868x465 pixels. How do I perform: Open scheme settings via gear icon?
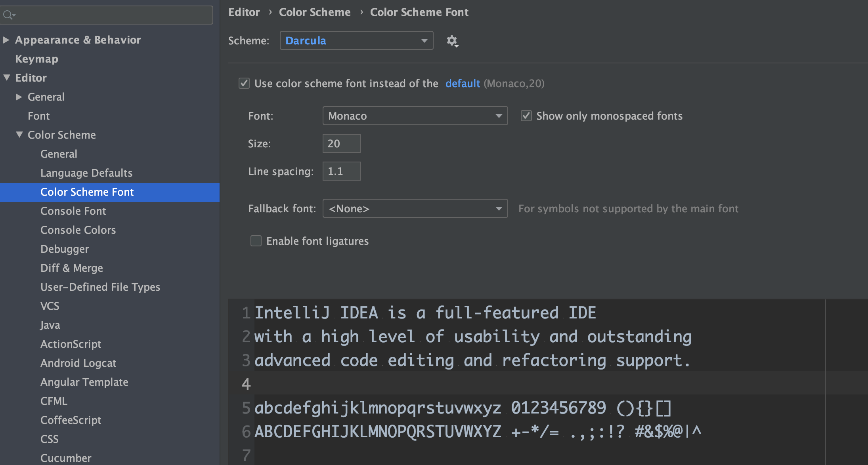click(452, 40)
